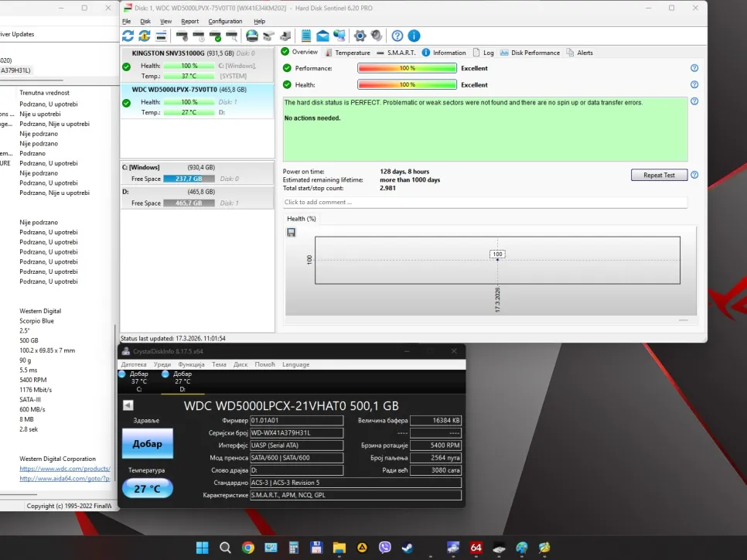Open the configuration gear icon in toolbar
This screenshot has height=560, width=747.
pos(360,36)
